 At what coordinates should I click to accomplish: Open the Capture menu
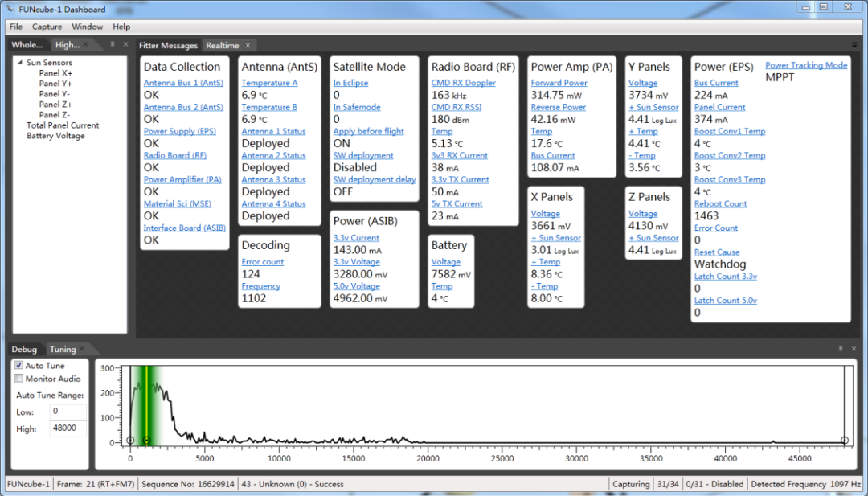click(x=47, y=27)
